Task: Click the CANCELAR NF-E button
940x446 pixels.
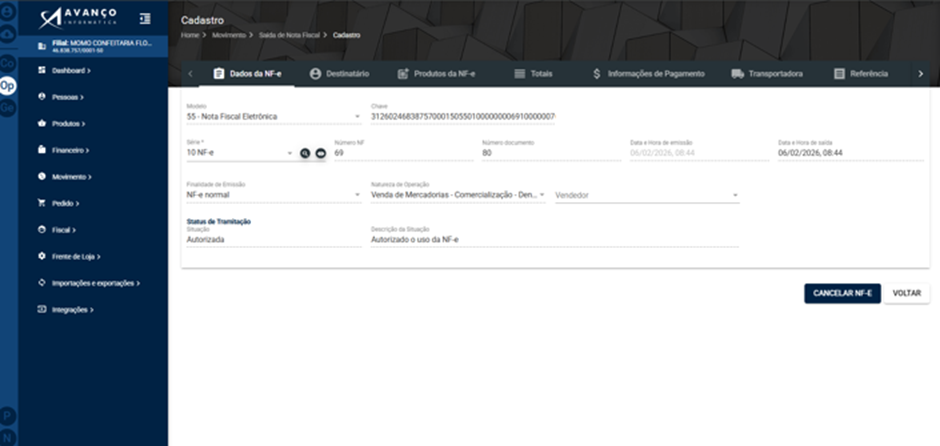Action: [x=842, y=294]
